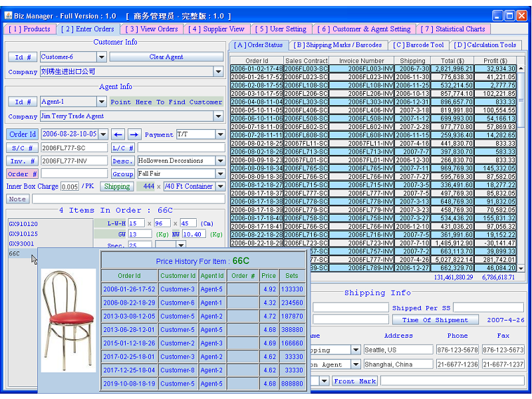532x399 pixels.
Task: Open the Payment T/T dropdown
Action: 220,134
